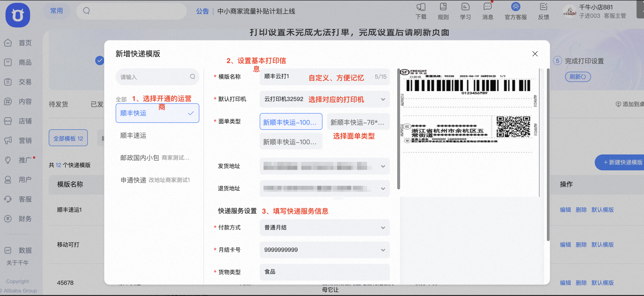
Task: Open the 客服 customer service headset icon
Action: pyautogui.click(x=8, y=199)
